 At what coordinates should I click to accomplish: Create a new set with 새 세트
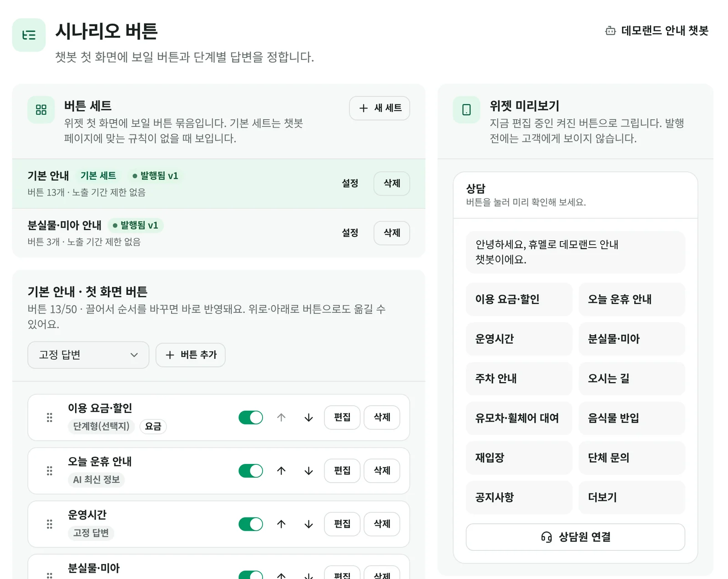point(379,108)
